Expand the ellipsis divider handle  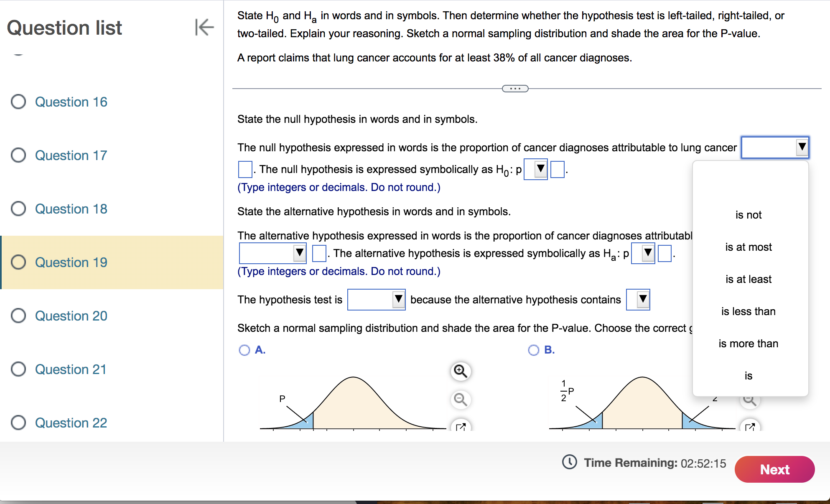pyautogui.click(x=515, y=89)
